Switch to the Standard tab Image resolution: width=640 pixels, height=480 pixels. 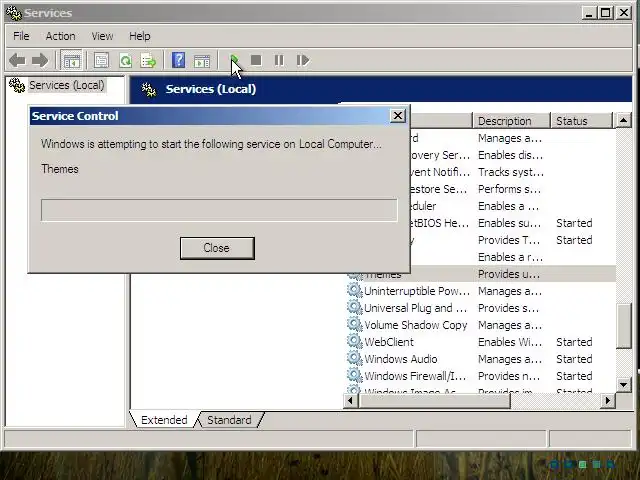coord(229,420)
